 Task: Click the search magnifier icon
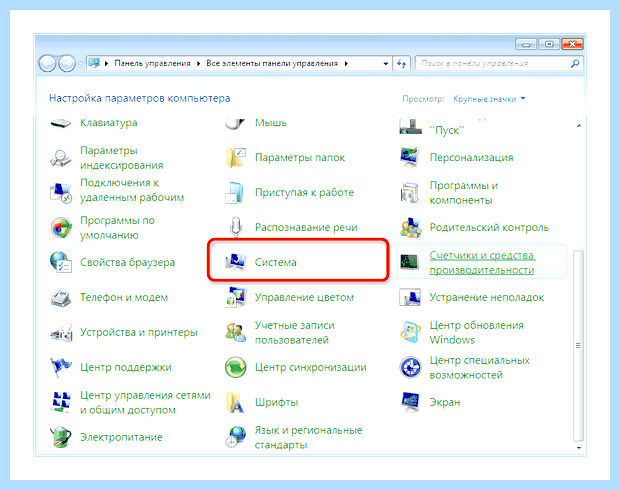tap(575, 63)
